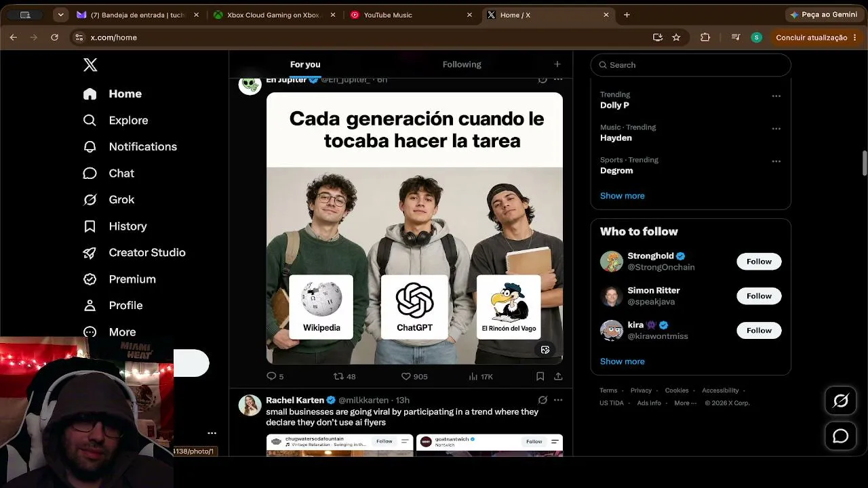Open the more menu on En Jupiter post

[x=558, y=79]
